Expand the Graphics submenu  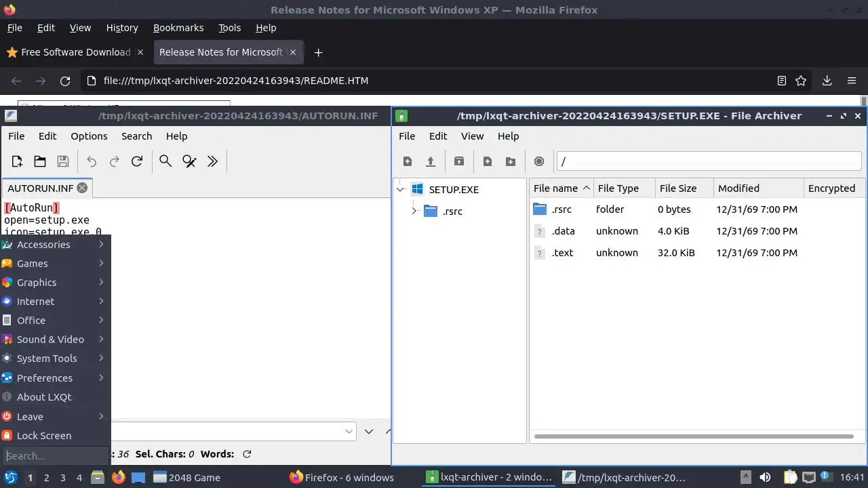(x=56, y=283)
